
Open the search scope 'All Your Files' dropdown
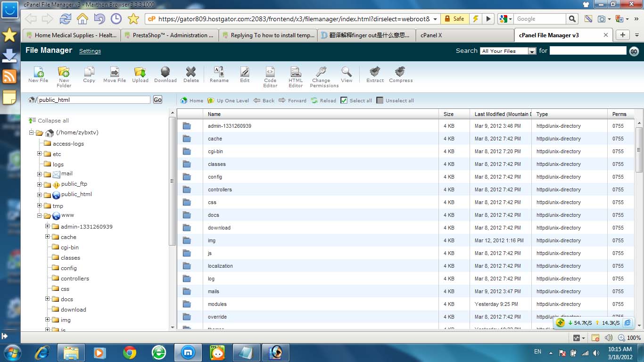coord(508,51)
